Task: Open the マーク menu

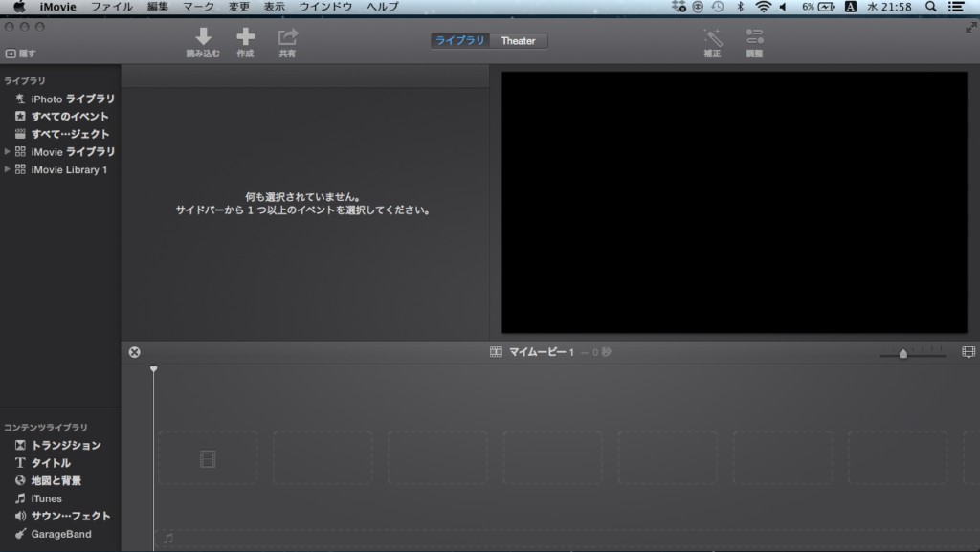Action: coord(198,7)
